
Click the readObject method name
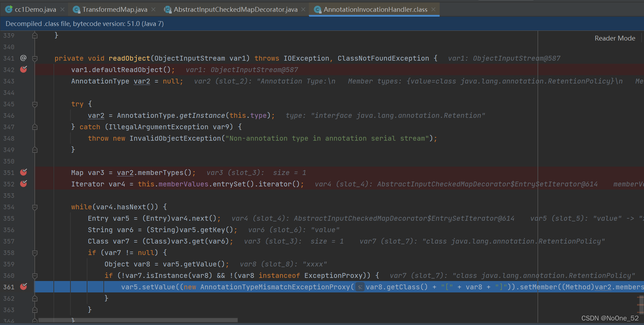pos(129,58)
